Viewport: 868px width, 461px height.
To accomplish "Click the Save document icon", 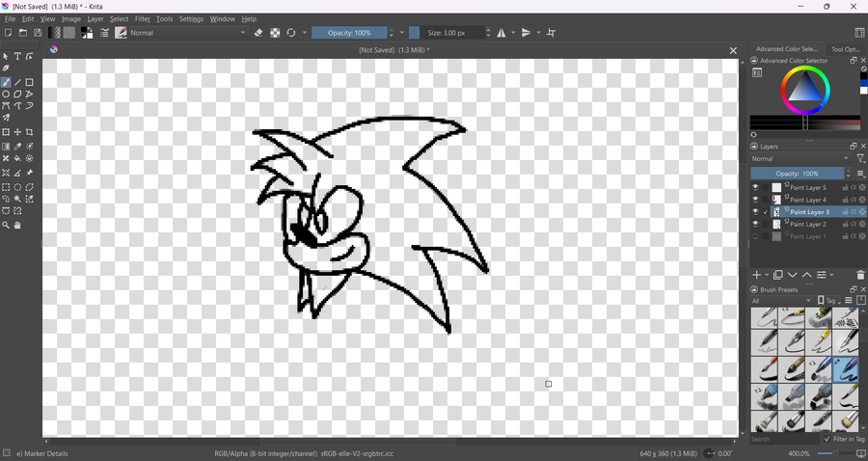I will pyautogui.click(x=38, y=33).
